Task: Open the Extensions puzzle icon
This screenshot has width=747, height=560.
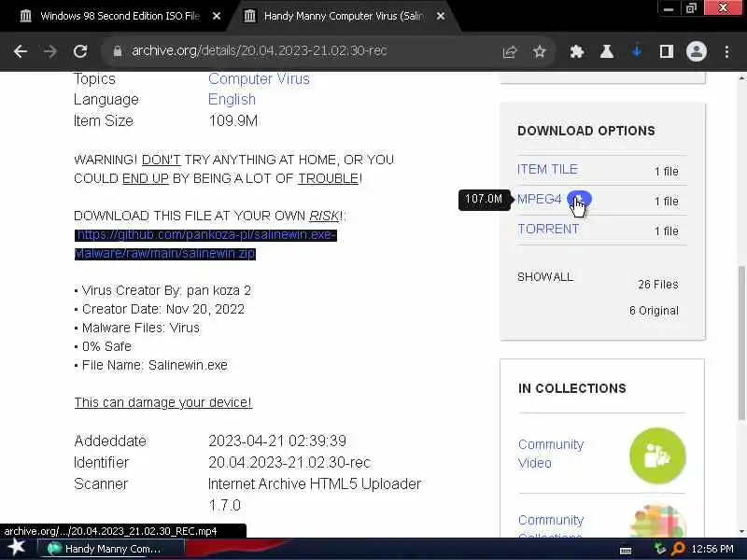Action: [577, 51]
